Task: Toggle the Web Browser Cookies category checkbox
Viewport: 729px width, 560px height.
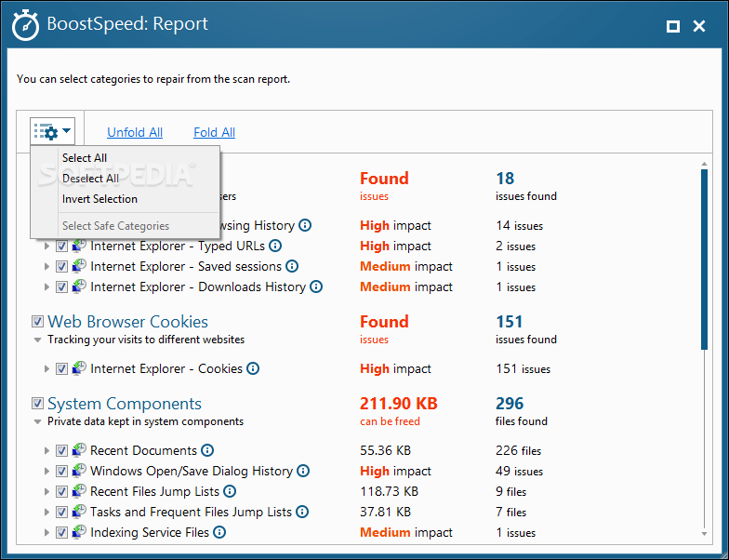Action: (x=37, y=322)
